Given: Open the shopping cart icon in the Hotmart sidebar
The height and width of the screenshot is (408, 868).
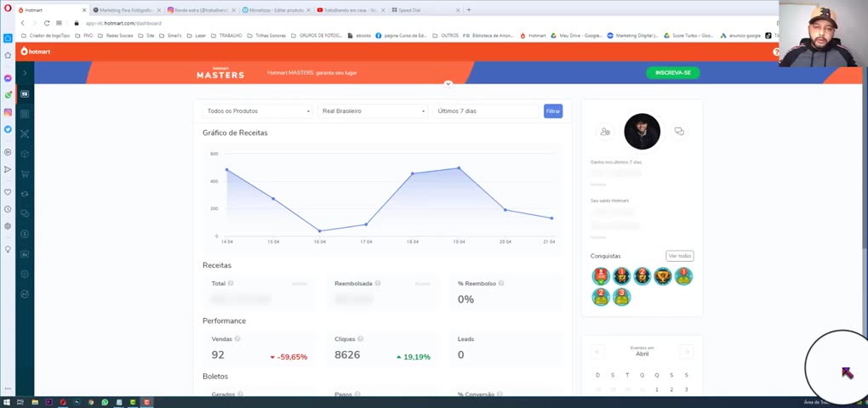Looking at the screenshot, I should coord(25,173).
